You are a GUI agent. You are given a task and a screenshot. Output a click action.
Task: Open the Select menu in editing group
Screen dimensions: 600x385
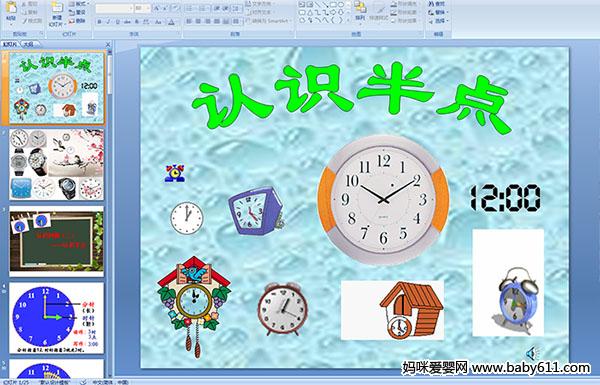point(438,21)
